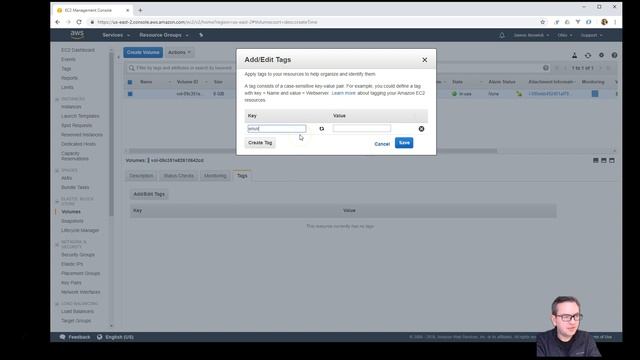Reload the page with browser refresh button
This screenshot has height=360, width=640.
[x=79, y=22]
